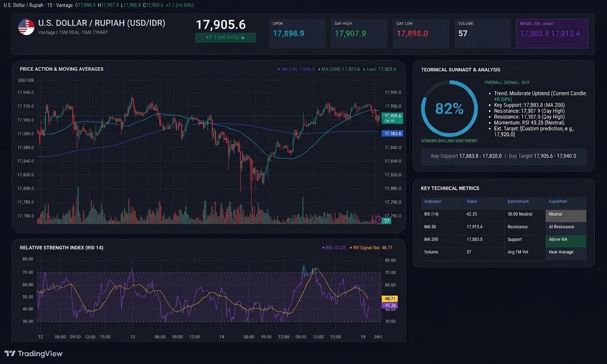The width and height of the screenshot is (607, 364).
Task: Click the gray Neutral condition cell
Action: pyautogui.click(x=566, y=216)
